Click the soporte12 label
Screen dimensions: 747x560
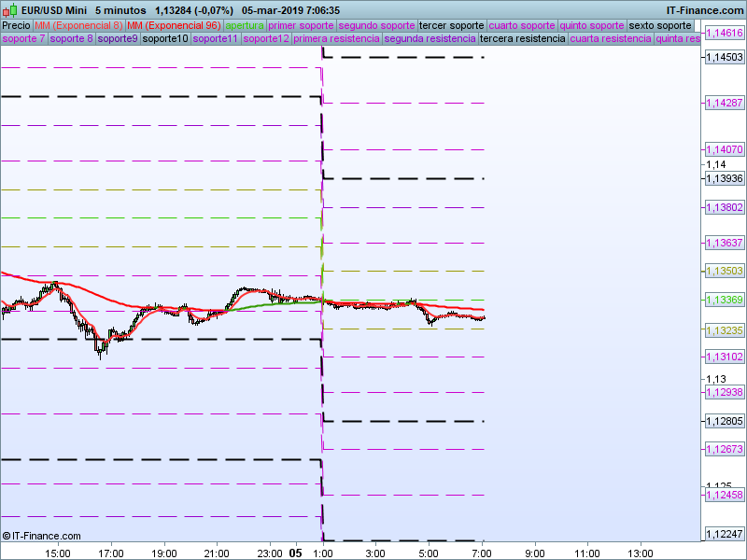pyautogui.click(x=266, y=38)
